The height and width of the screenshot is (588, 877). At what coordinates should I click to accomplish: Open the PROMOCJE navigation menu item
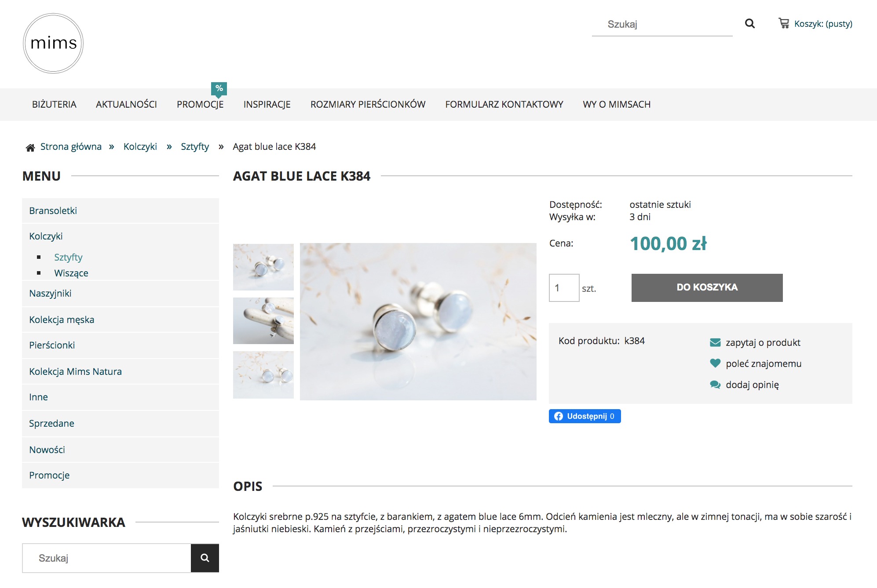200,105
